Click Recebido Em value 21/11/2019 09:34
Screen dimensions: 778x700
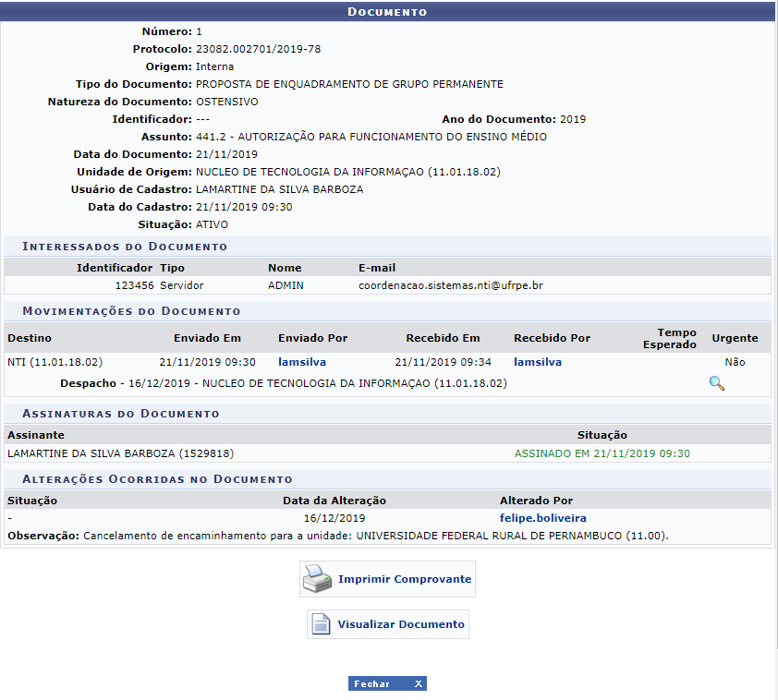pos(444,362)
